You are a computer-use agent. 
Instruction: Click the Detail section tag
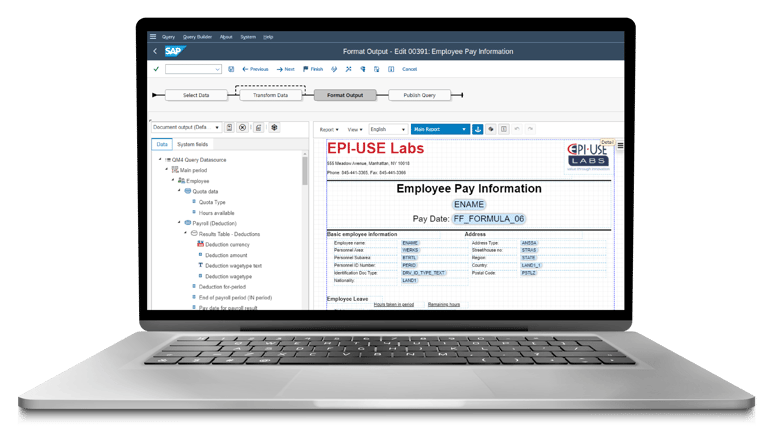click(x=607, y=142)
